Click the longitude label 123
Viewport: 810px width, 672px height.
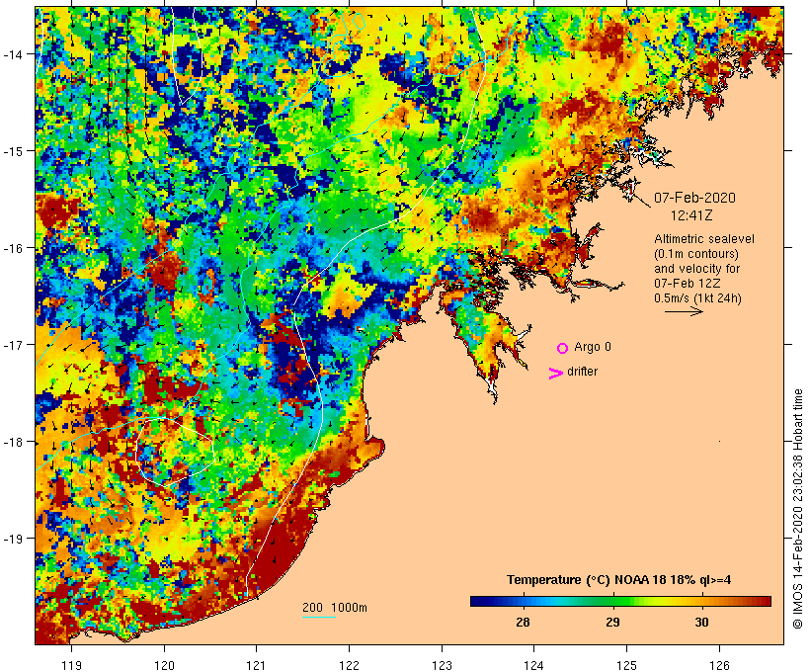(x=442, y=665)
